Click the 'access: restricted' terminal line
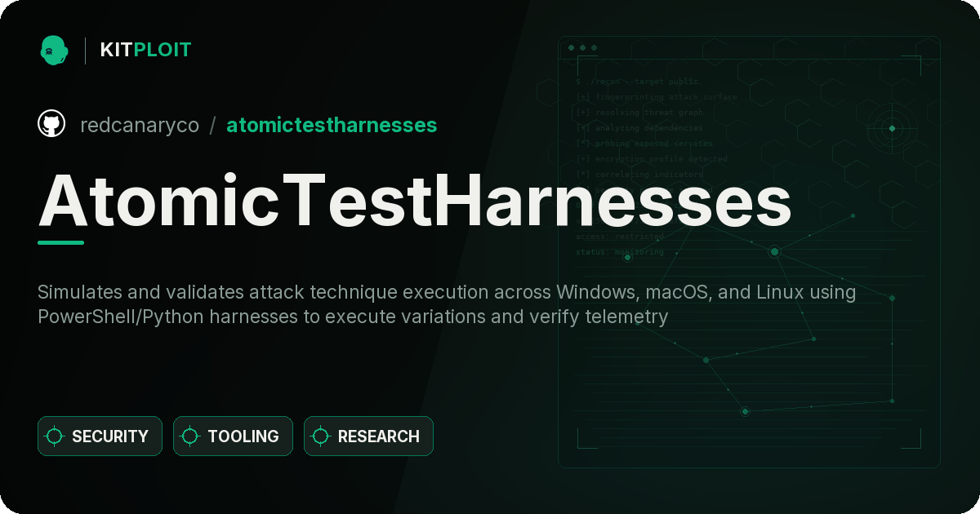The width and height of the screenshot is (980, 514). tap(620, 237)
